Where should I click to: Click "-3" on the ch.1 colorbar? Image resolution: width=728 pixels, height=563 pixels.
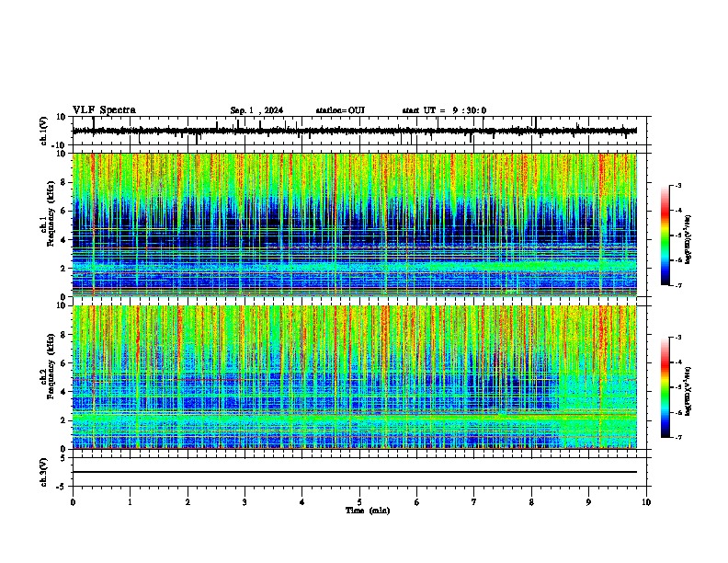[677, 185]
